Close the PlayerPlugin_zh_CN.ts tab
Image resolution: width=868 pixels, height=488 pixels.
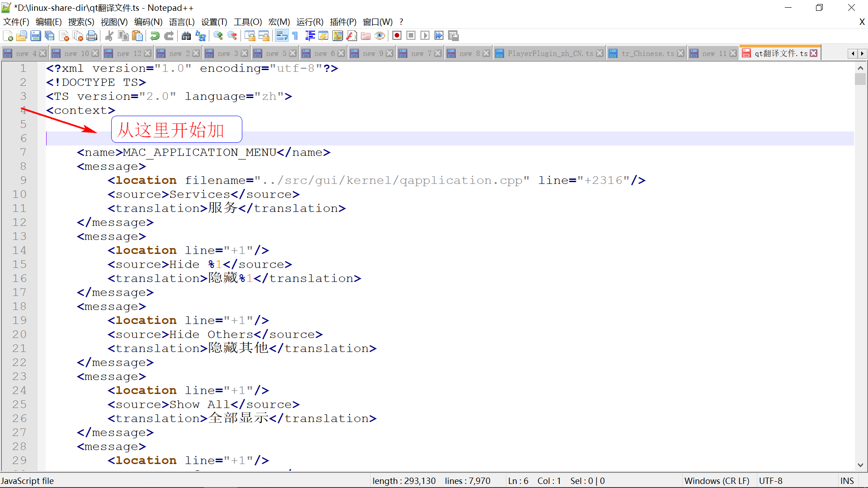coord(600,53)
